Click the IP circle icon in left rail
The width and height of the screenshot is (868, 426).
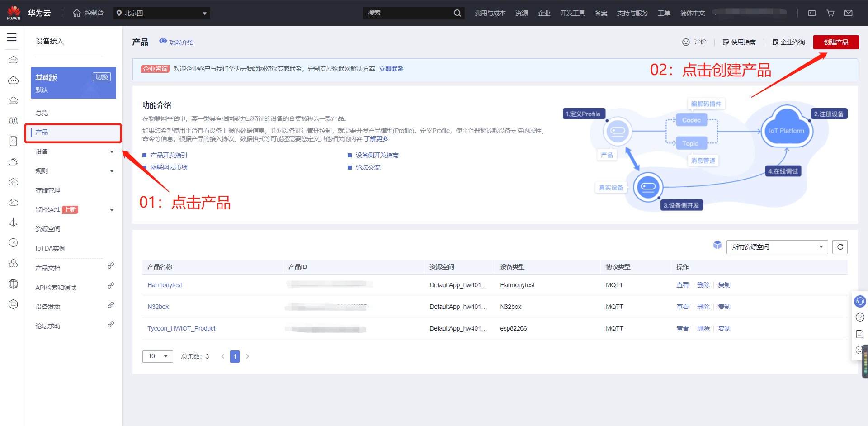pos(14,243)
